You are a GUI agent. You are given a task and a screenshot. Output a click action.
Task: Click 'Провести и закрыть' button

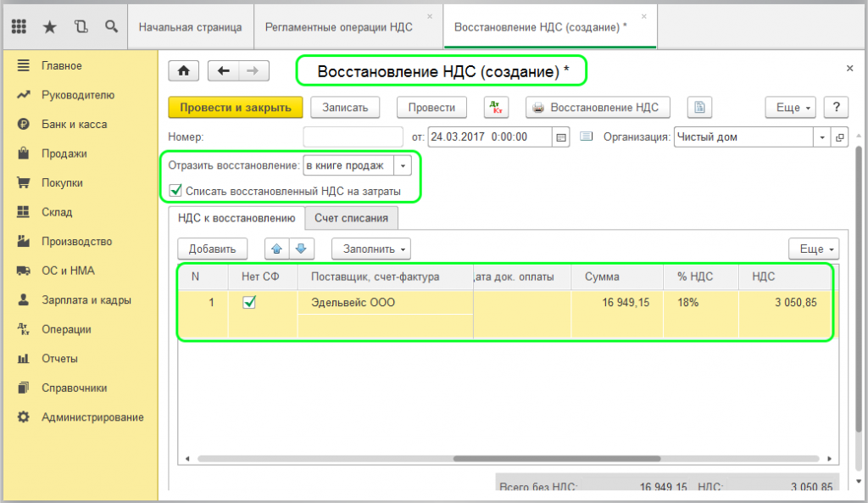[235, 107]
